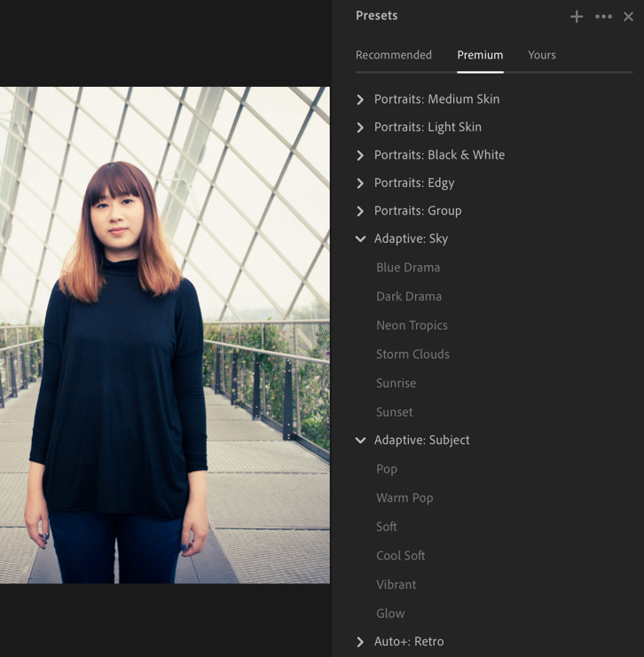644x657 pixels.
Task: Expand Portraits: Edgy group
Action: pyautogui.click(x=405, y=184)
